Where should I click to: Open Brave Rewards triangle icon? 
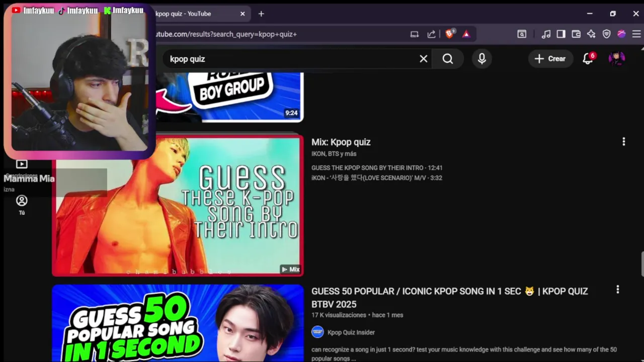[x=466, y=34]
